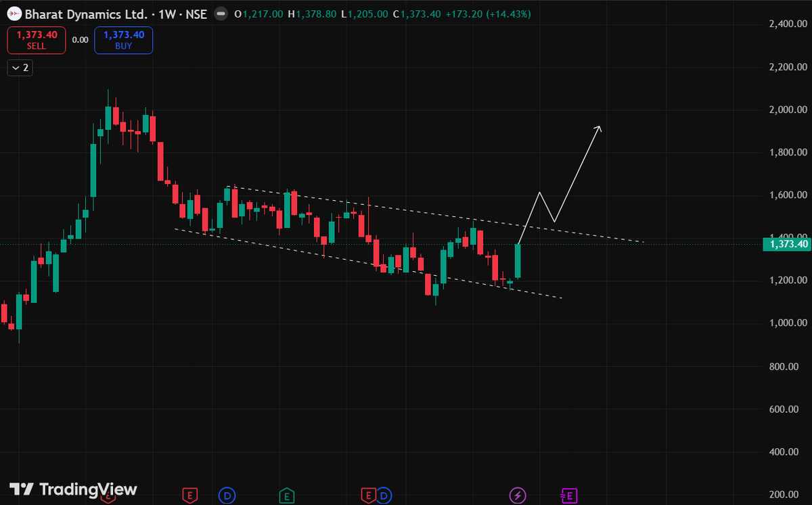Click the 0.00 spread value
The height and width of the screenshot is (505, 812).
click(81, 40)
